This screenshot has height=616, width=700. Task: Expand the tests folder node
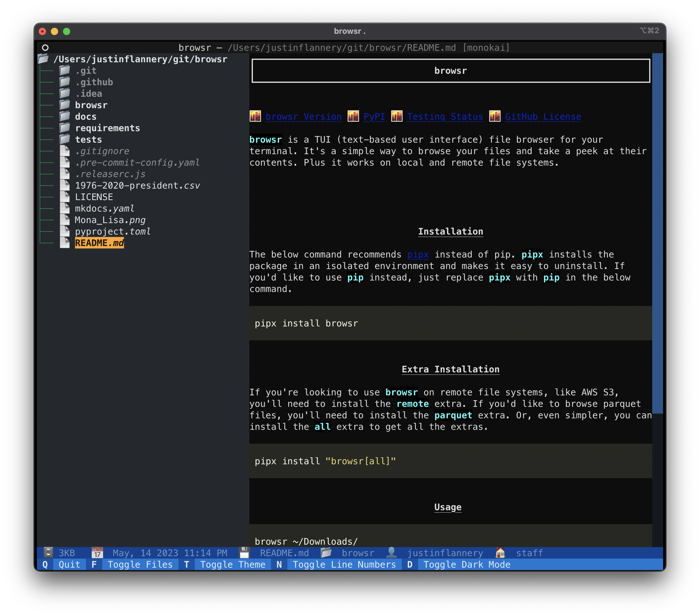click(88, 140)
